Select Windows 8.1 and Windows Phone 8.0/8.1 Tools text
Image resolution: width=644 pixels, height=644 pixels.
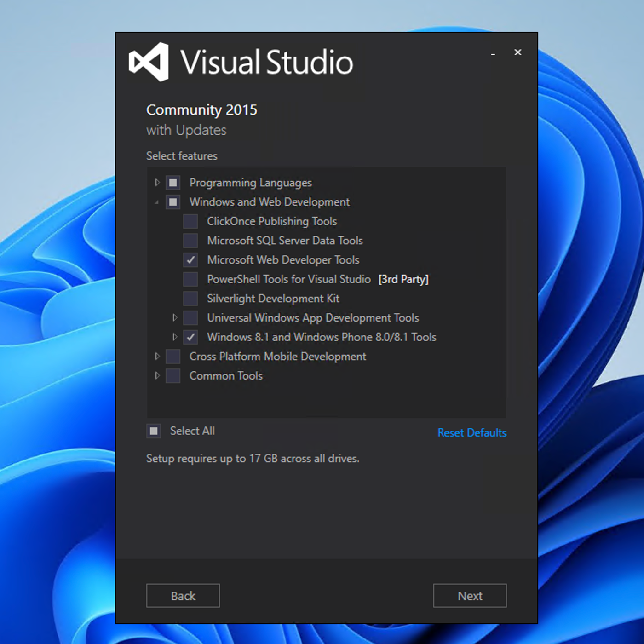322,337
